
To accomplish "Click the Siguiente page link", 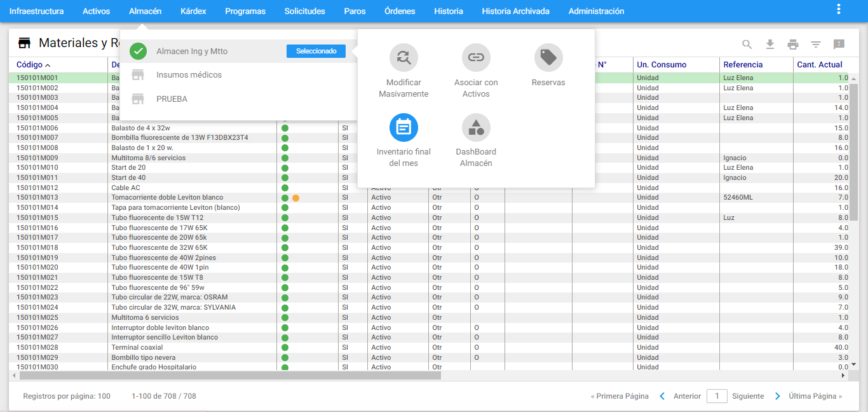I will coord(748,396).
